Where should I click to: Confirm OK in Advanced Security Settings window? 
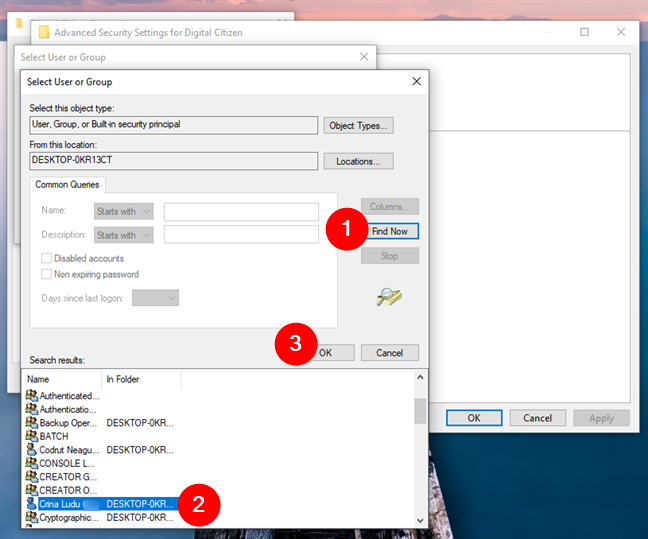click(x=474, y=418)
